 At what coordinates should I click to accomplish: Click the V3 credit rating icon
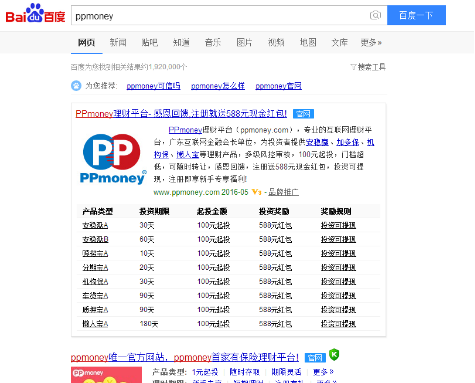(256, 192)
